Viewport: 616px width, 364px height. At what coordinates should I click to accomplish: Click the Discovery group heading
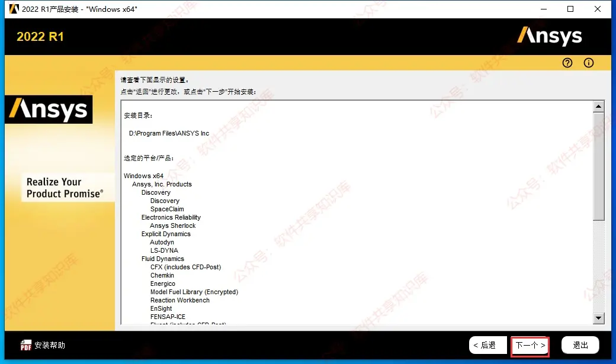(x=156, y=192)
